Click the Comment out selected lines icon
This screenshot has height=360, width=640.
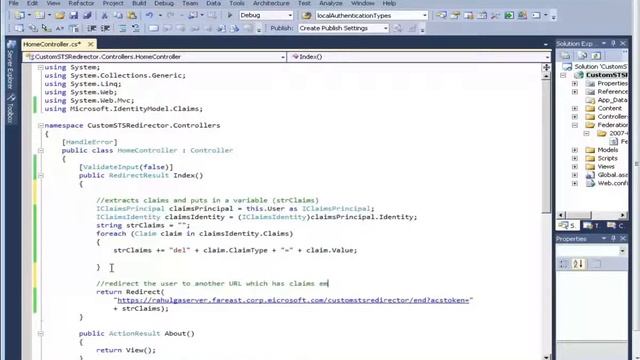pyautogui.click(x=122, y=28)
